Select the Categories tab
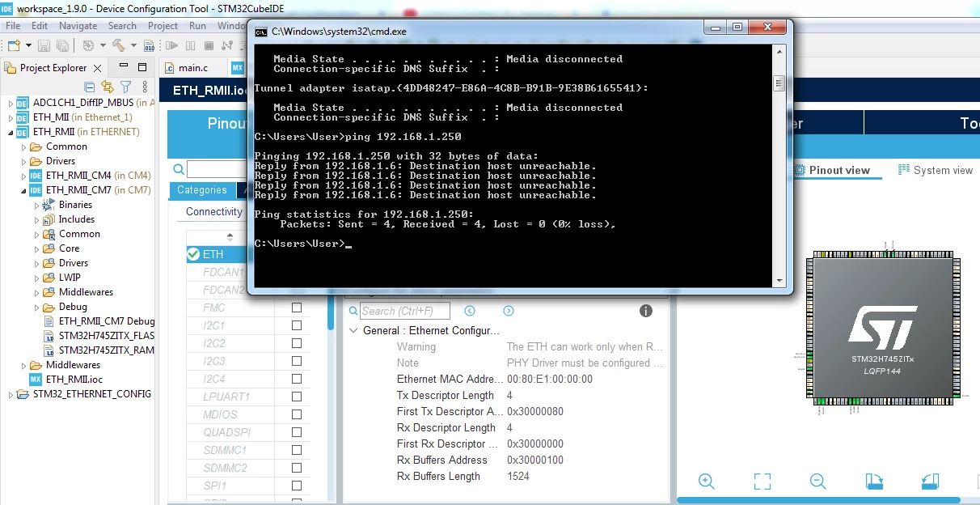The height and width of the screenshot is (505, 980). click(x=202, y=190)
